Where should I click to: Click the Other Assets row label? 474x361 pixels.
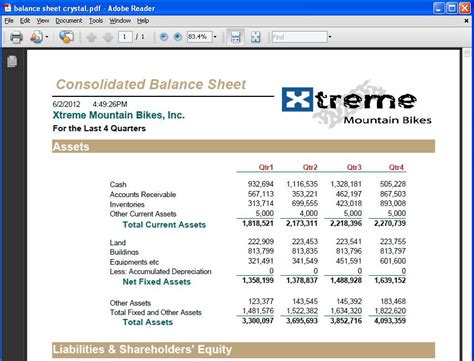(130, 303)
